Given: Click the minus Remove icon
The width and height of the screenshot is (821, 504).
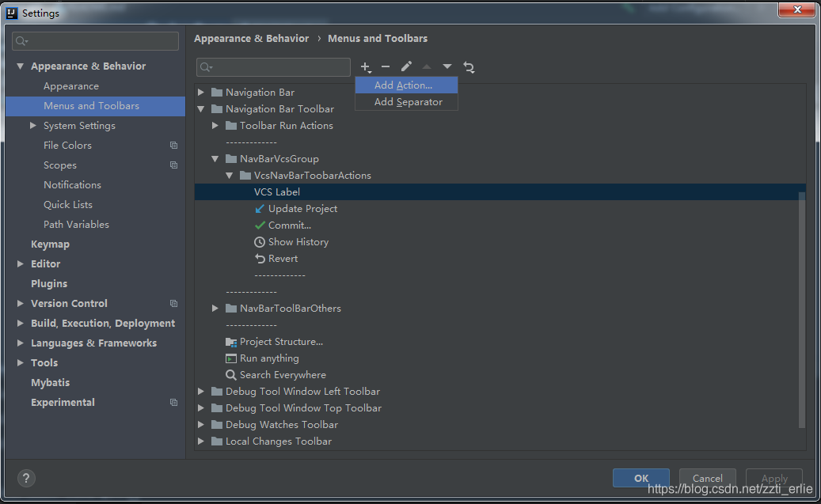Looking at the screenshot, I should click(386, 67).
